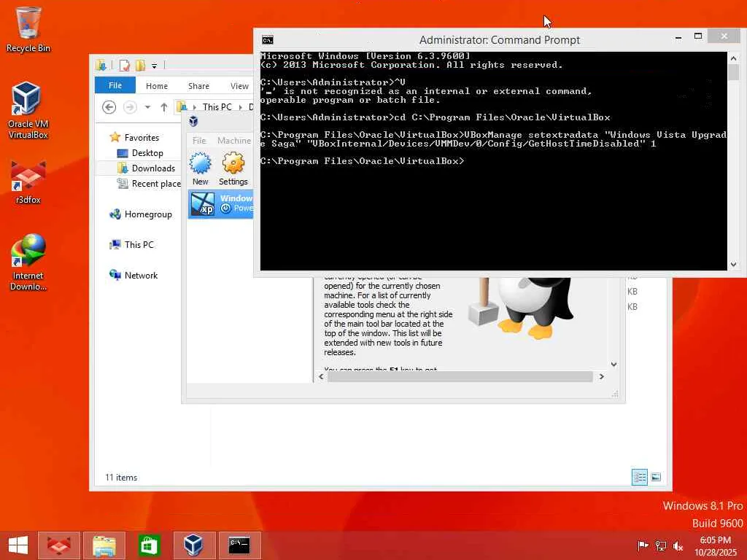Open File Explorer from the taskbar
747x560 pixels.
(104, 545)
